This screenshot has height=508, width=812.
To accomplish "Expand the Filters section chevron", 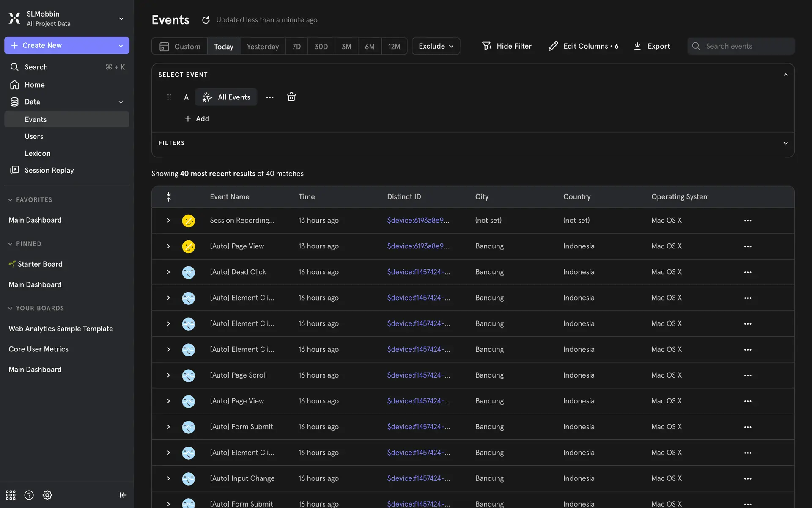I will click(x=785, y=143).
